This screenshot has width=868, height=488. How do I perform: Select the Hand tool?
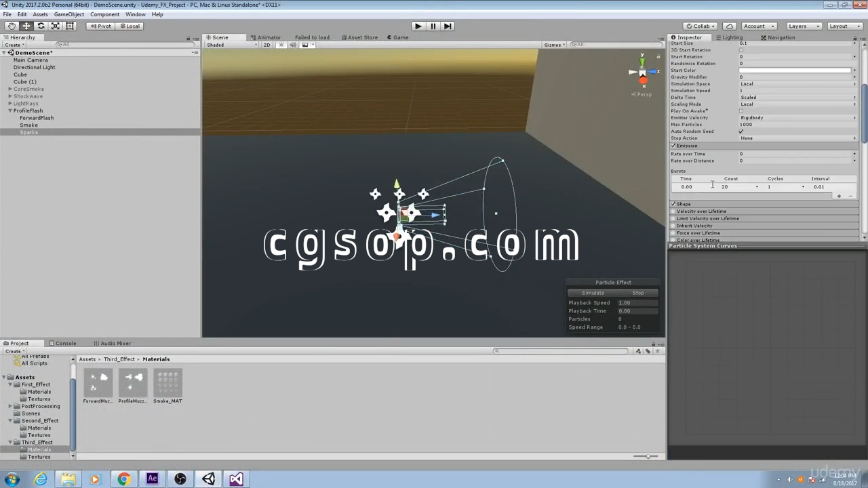click(12, 26)
